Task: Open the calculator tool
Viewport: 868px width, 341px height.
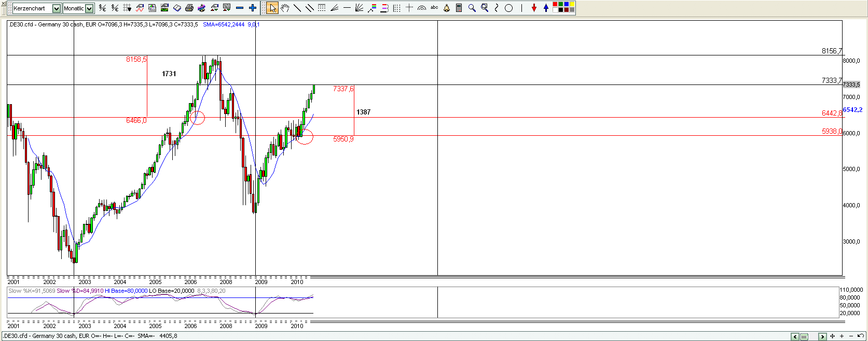Action: point(459,8)
